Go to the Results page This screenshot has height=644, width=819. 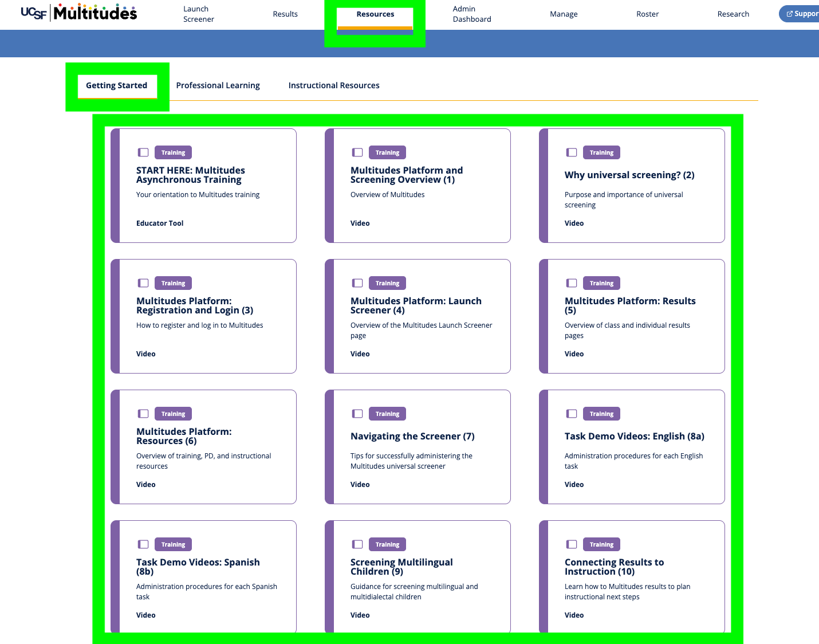[x=285, y=14]
